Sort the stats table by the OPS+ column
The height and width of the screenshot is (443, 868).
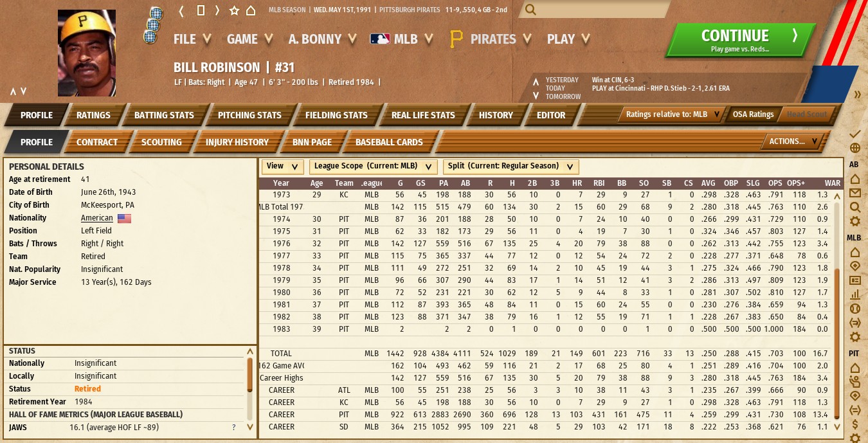[x=795, y=183]
